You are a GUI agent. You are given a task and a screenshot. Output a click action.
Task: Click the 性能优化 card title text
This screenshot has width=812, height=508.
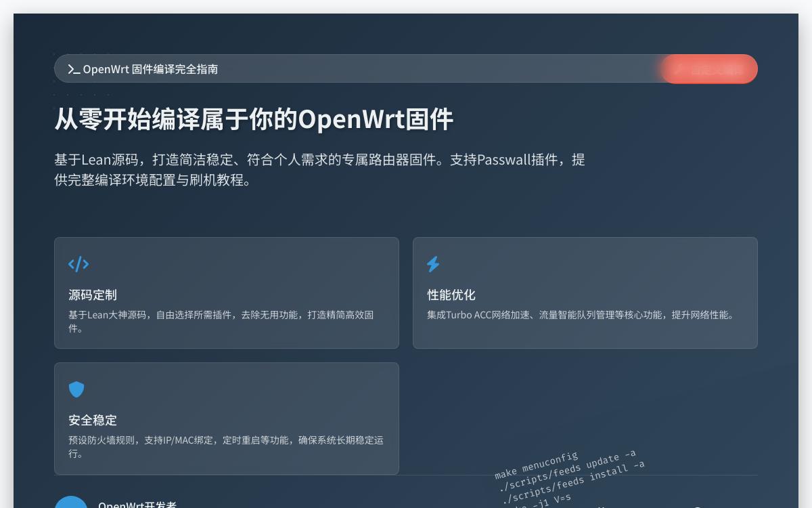451,295
